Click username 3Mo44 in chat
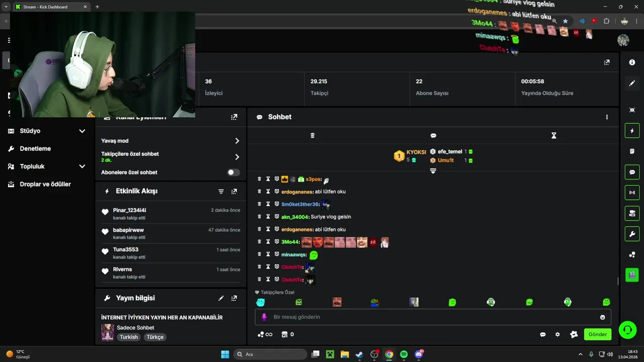 pyautogui.click(x=290, y=242)
